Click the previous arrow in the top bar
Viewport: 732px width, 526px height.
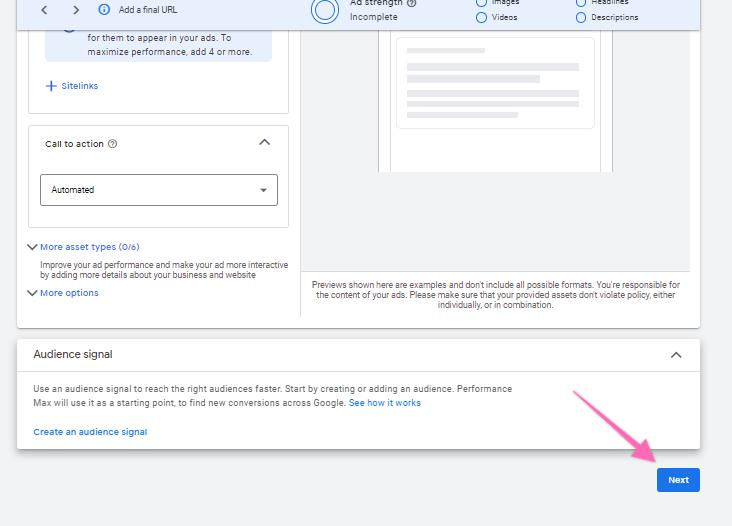pos(44,10)
